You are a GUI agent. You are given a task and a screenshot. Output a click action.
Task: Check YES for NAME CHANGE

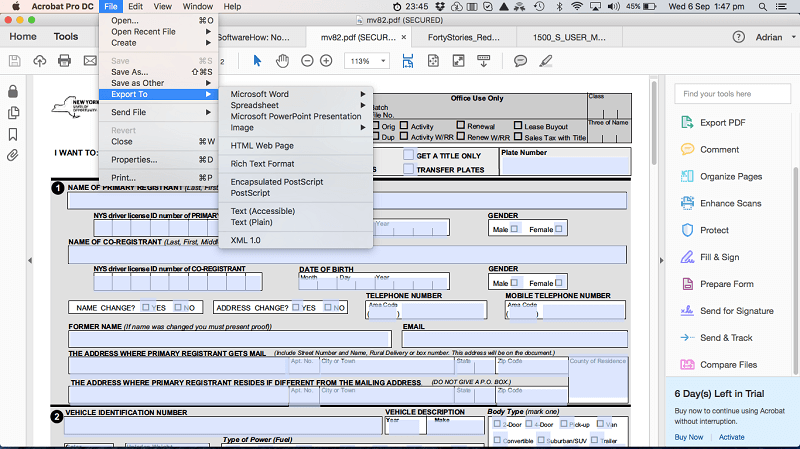(146, 307)
